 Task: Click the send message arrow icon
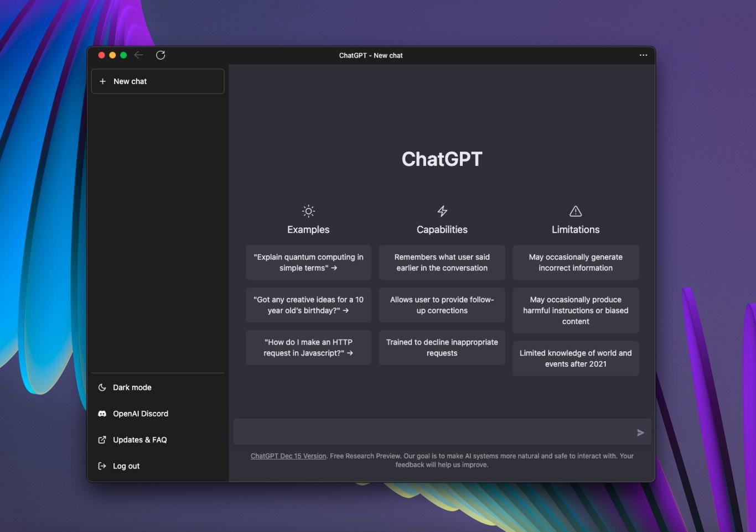(x=640, y=432)
